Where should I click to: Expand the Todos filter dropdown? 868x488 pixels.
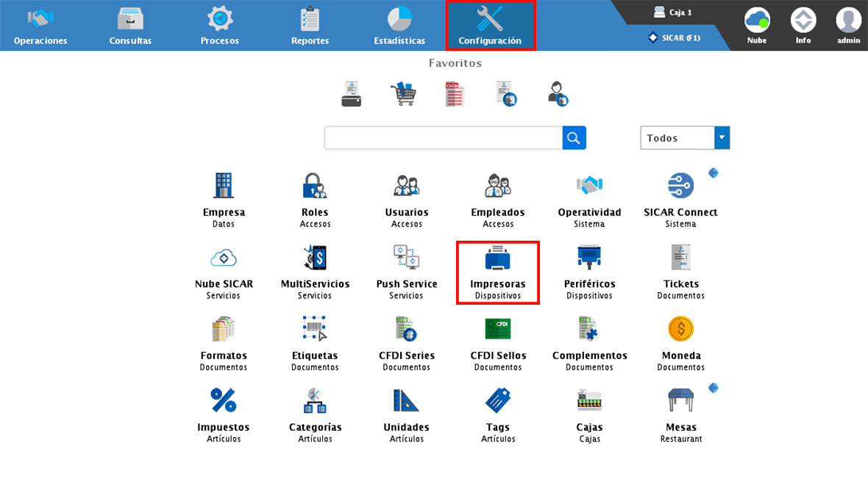tap(722, 138)
